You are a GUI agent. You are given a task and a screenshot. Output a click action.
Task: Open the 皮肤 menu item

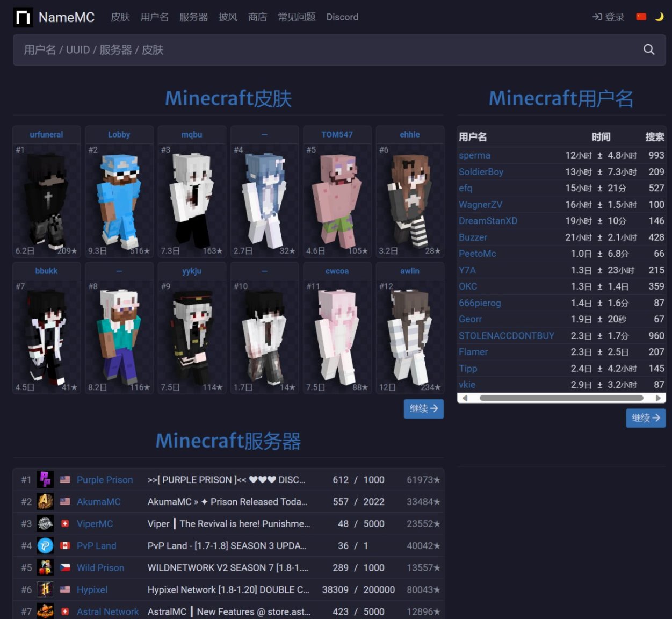[x=120, y=17]
